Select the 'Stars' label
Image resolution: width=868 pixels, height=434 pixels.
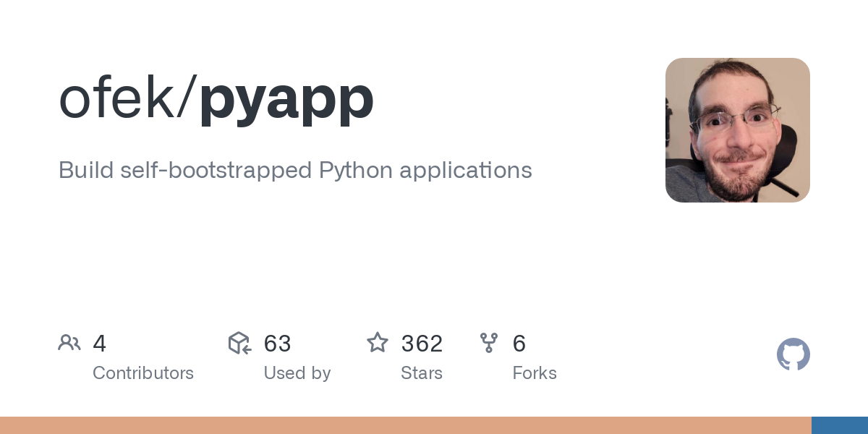422,373
